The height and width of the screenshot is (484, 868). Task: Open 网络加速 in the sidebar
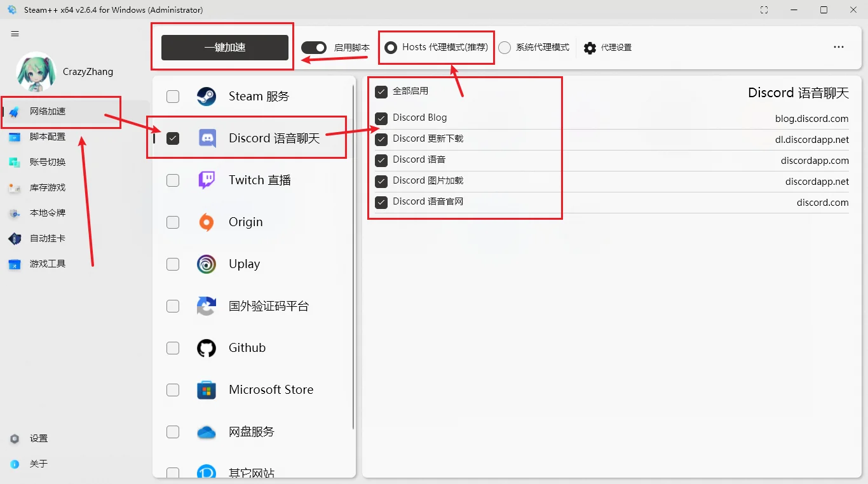point(75,112)
